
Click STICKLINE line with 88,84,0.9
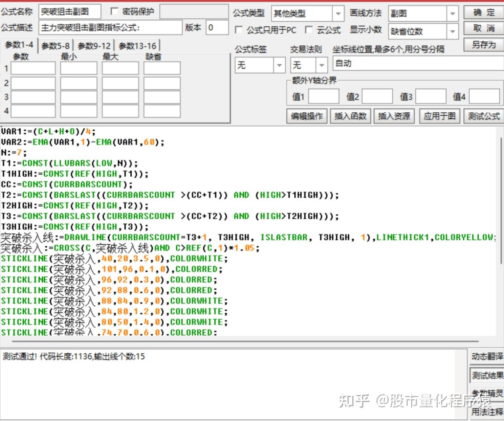click(114, 301)
